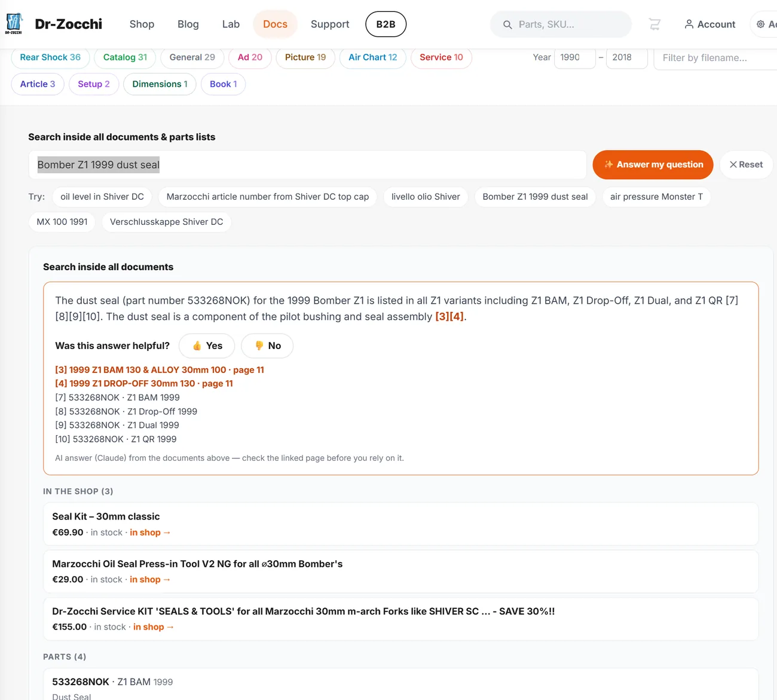The image size is (777, 700).
Task: Open the Shop menu
Action: pyautogui.click(x=142, y=25)
